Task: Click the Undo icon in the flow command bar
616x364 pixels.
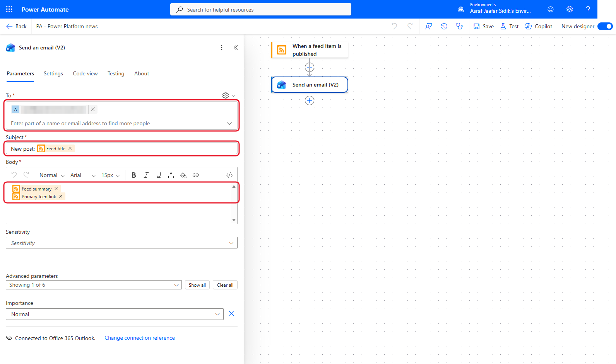Action: pyautogui.click(x=394, y=26)
